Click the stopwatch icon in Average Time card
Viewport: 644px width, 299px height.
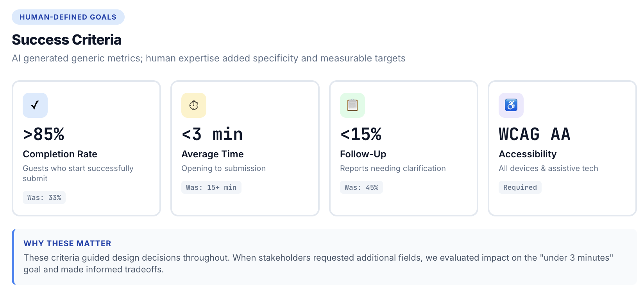194,105
